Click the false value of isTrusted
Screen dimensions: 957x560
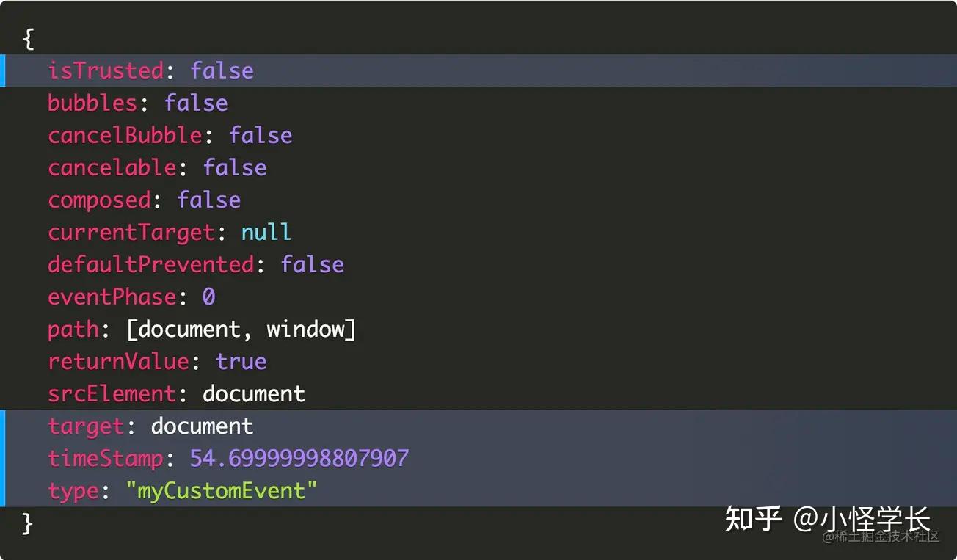click(x=222, y=70)
